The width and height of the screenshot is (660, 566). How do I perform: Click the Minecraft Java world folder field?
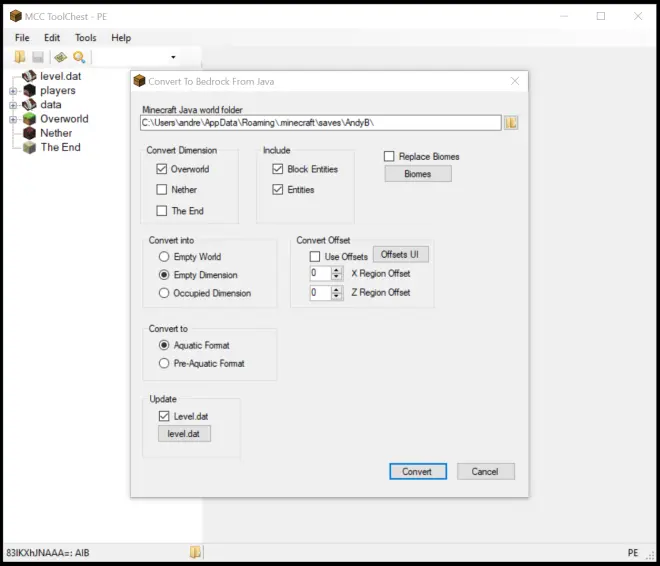point(321,123)
